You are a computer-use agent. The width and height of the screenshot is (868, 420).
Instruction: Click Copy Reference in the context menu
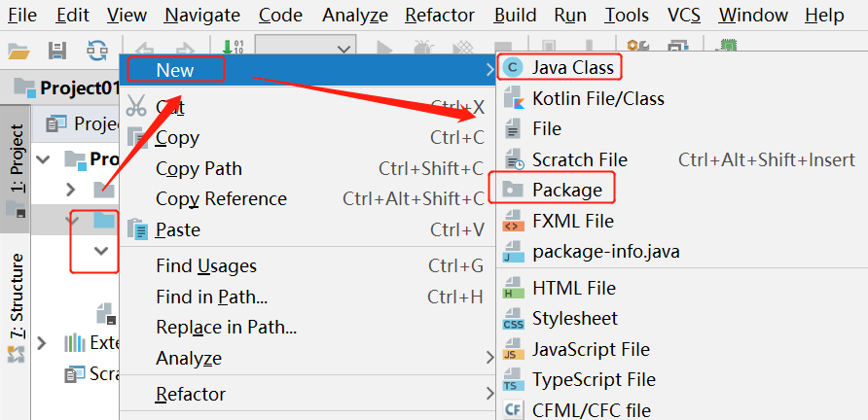pos(221,199)
